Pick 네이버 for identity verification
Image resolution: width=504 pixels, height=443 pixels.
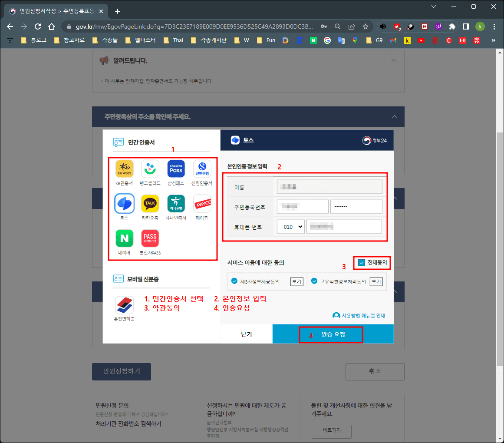124,238
